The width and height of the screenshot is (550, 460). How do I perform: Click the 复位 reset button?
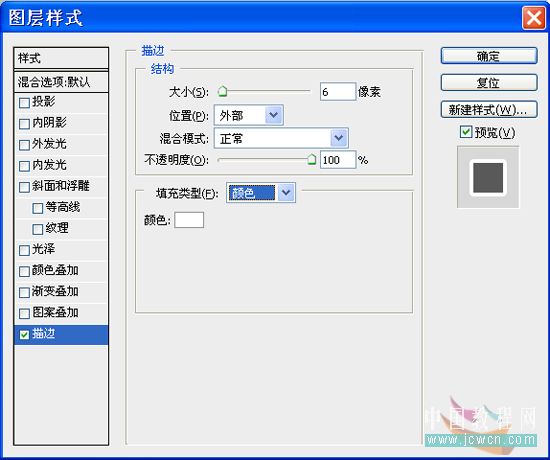click(489, 83)
